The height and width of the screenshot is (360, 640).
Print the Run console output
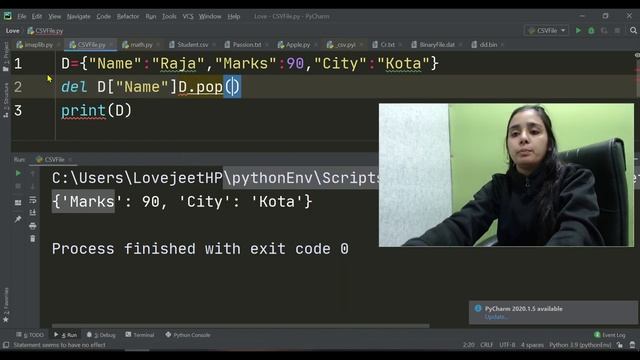point(33,226)
